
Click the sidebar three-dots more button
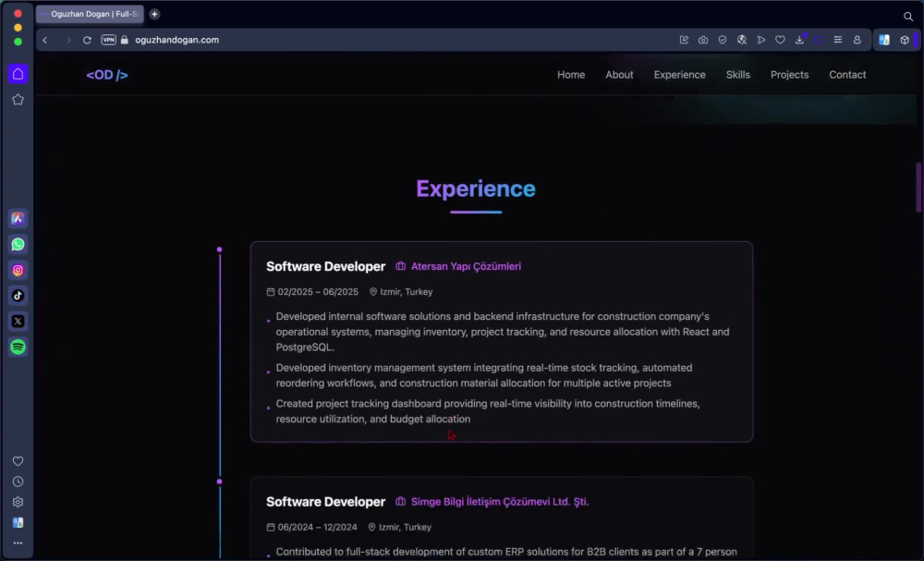[18, 543]
